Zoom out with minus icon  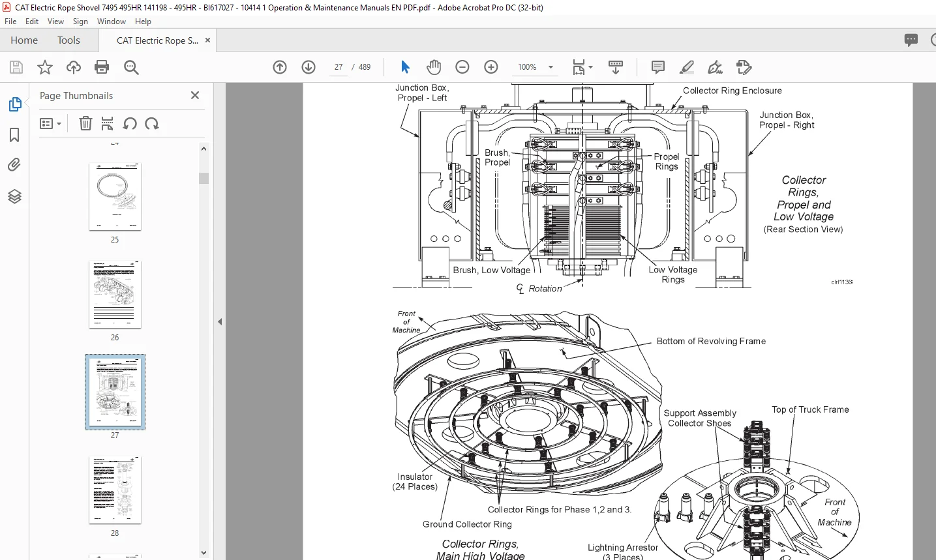click(x=462, y=67)
